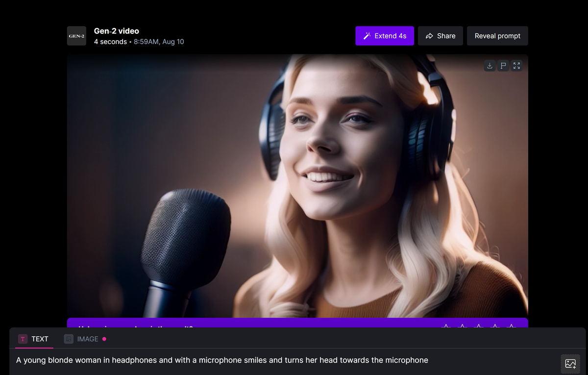The width and height of the screenshot is (588, 375).
Task: Click the 8:59AM, Aug 10 timestamp
Action: [x=159, y=42]
